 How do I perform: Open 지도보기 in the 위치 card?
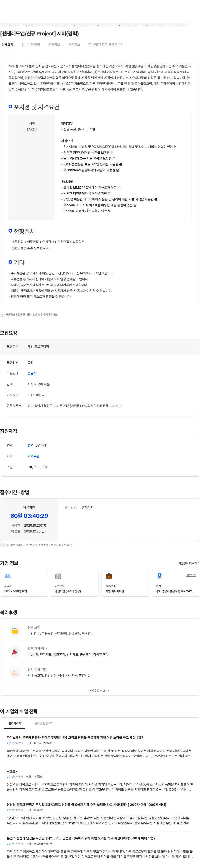[191, 575]
